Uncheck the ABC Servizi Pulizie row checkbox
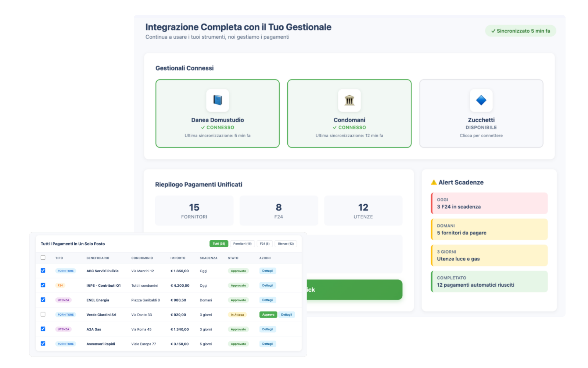The image size is (588, 368). [x=43, y=270]
